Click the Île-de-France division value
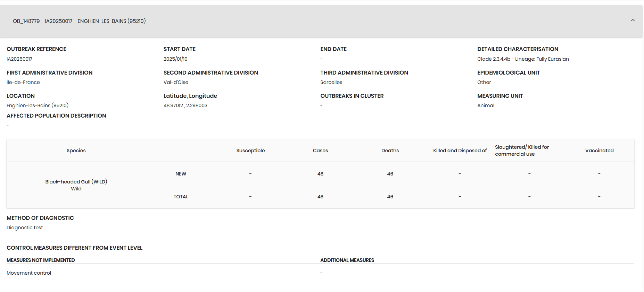 [23, 82]
